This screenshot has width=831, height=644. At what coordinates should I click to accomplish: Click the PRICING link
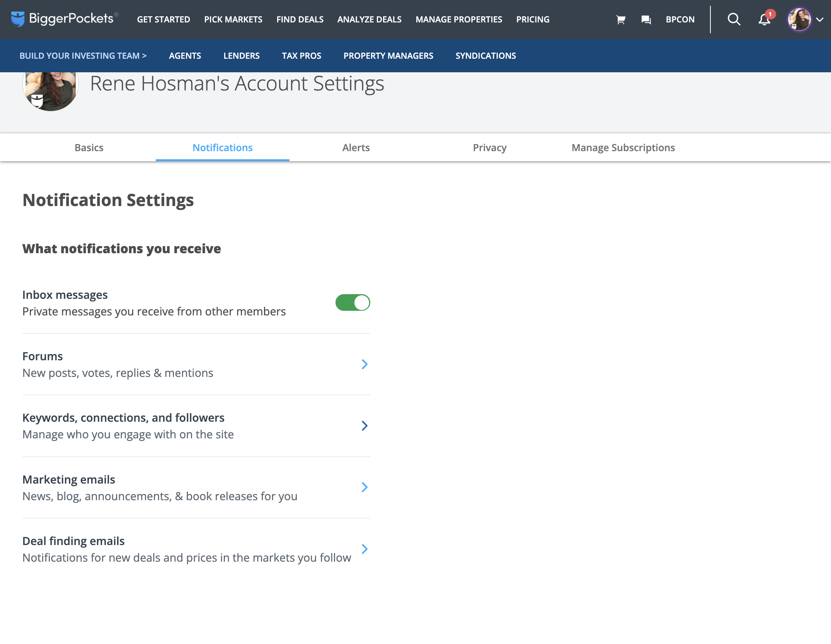pyautogui.click(x=533, y=19)
